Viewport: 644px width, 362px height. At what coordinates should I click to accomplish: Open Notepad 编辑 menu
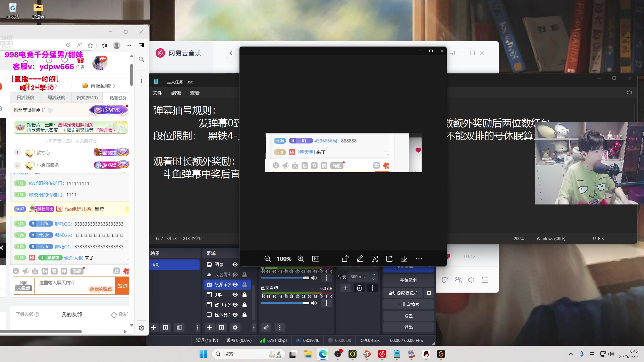[176, 93]
